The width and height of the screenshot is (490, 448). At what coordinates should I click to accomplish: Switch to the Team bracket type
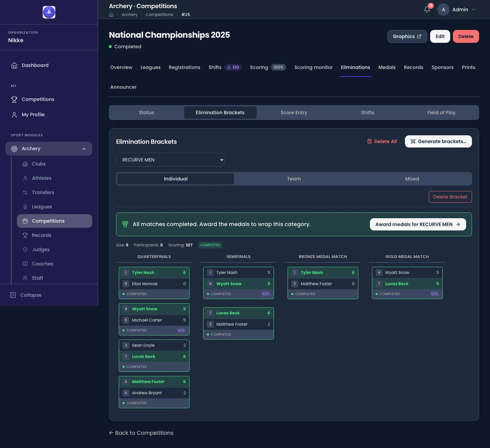coord(294,179)
